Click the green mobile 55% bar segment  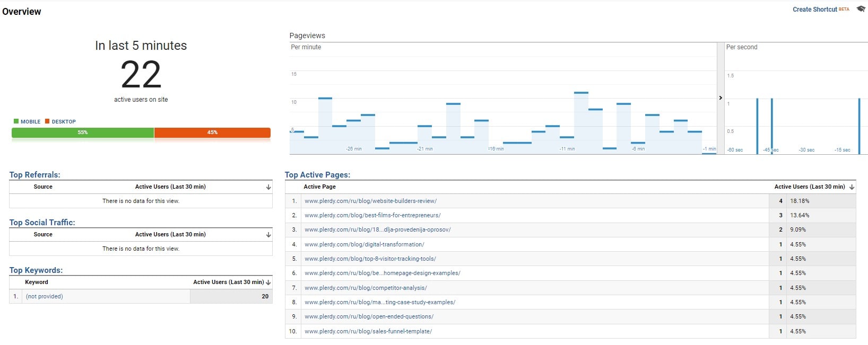(x=83, y=132)
